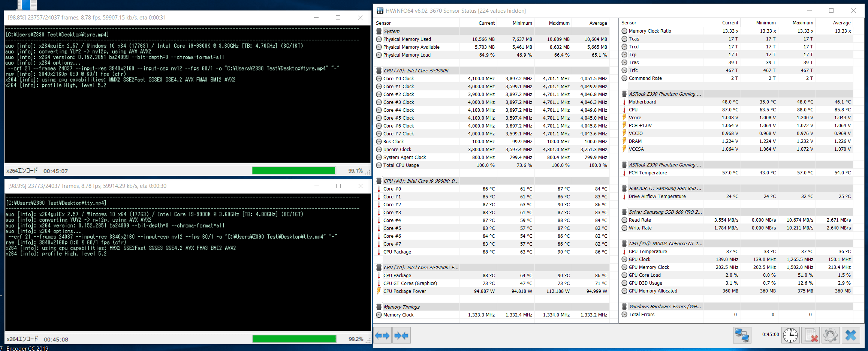Image resolution: width=868 pixels, height=351 pixels.
Task: Select the CPU [#0]: Intel Core i9-9900K header row
Action: pyautogui.click(x=492, y=70)
